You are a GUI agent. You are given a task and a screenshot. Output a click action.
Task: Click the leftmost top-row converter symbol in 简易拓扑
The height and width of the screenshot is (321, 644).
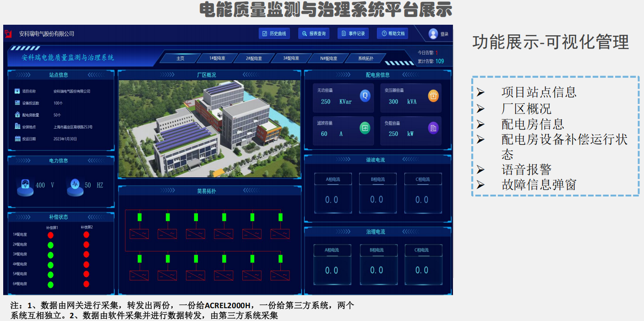(139, 234)
